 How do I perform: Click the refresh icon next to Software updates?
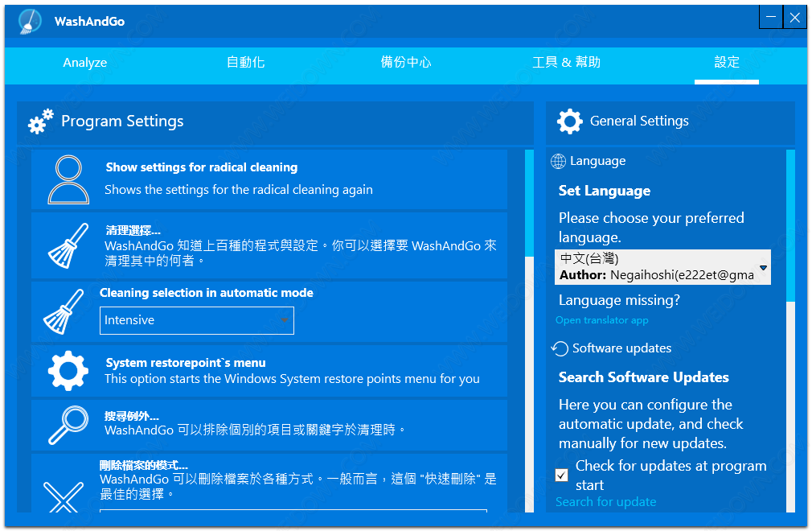(560, 348)
